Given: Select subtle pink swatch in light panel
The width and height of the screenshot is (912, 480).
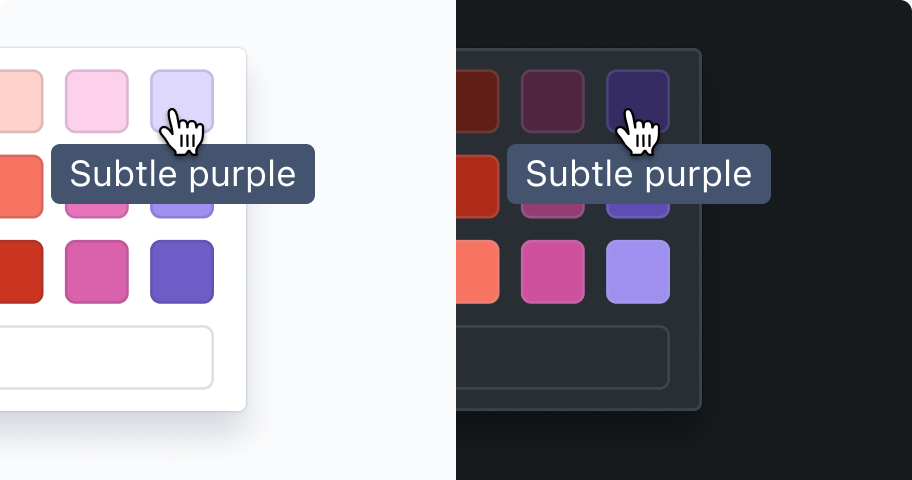Looking at the screenshot, I should [x=97, y=101].
